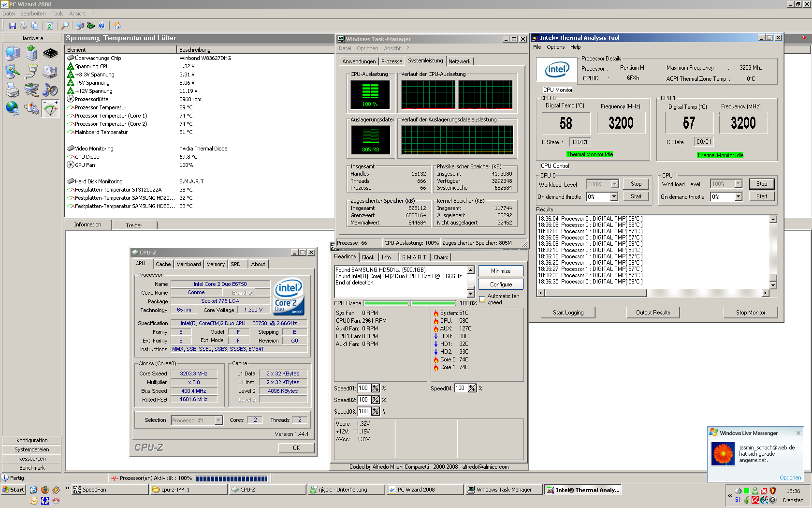Open CPU 1 On demand throttle dropdown
The image size is (812, 508).
[x=738, y=196]
